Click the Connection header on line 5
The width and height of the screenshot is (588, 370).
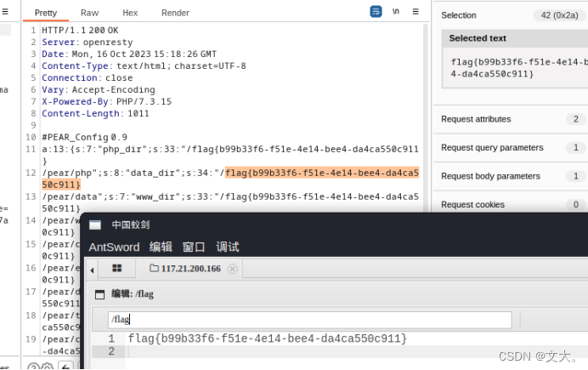[70, 77]
